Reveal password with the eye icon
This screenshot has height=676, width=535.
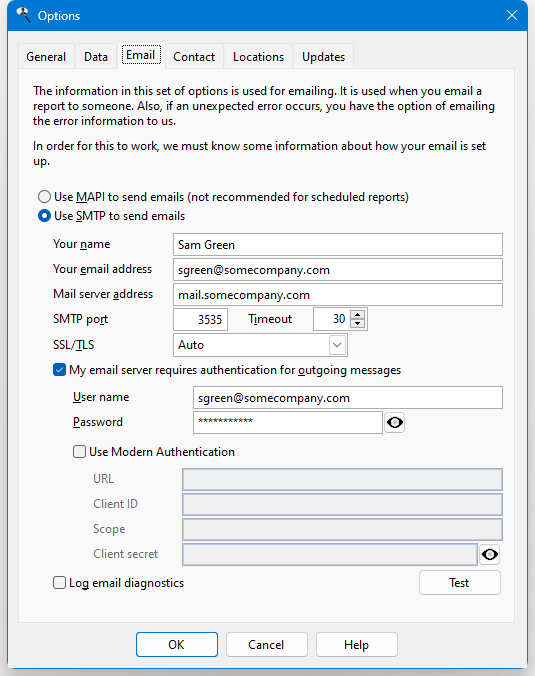tap(394, 422)
